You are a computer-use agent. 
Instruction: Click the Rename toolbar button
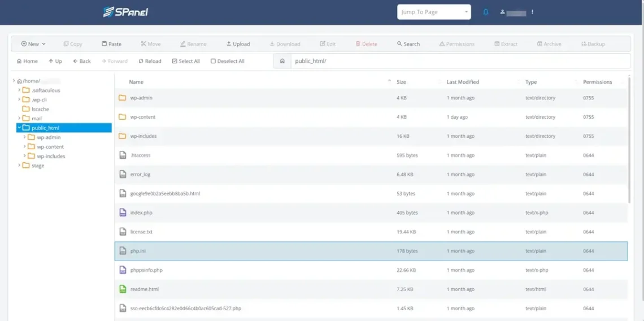point(193,44)
